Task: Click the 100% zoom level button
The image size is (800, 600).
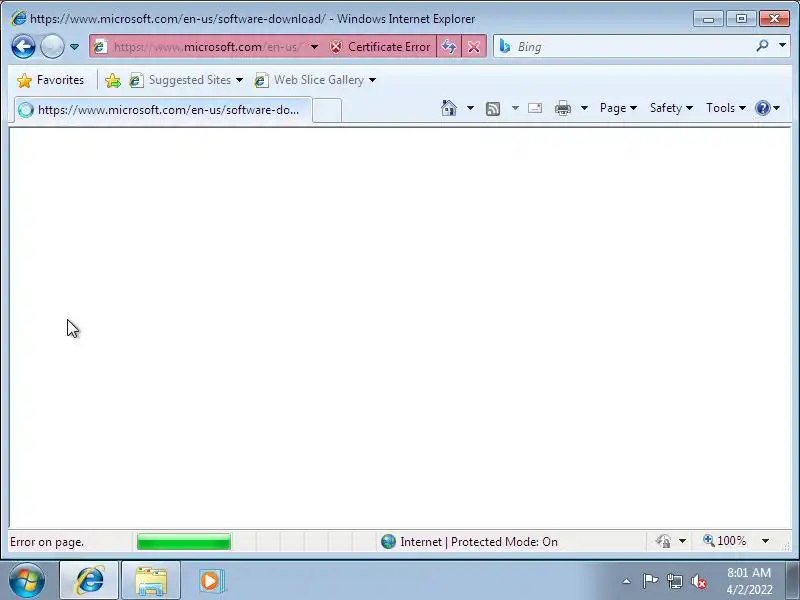Action: (724, 541)
